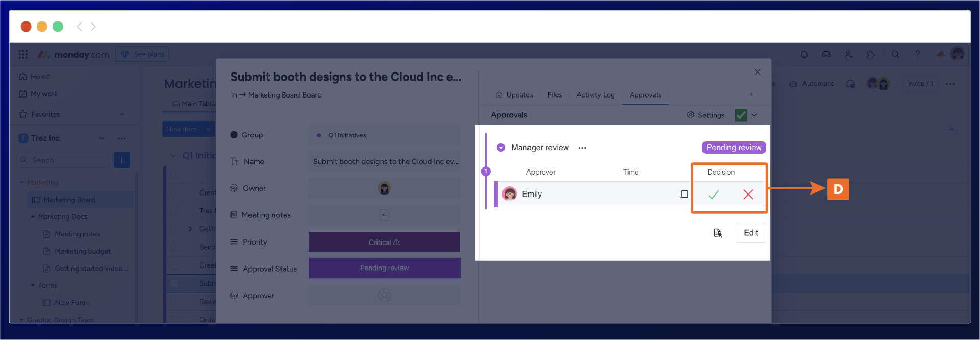Switch to the Updates tab

point(514,95)
